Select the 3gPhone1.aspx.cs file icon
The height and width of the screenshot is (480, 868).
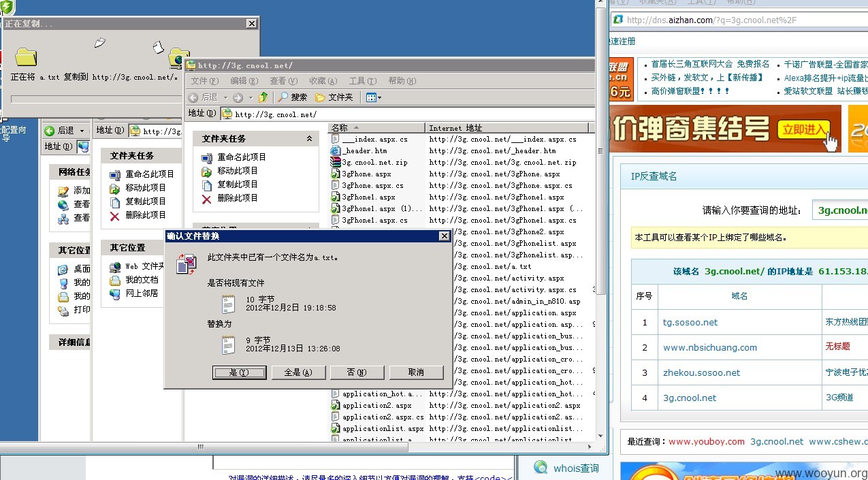coord(336,220)
